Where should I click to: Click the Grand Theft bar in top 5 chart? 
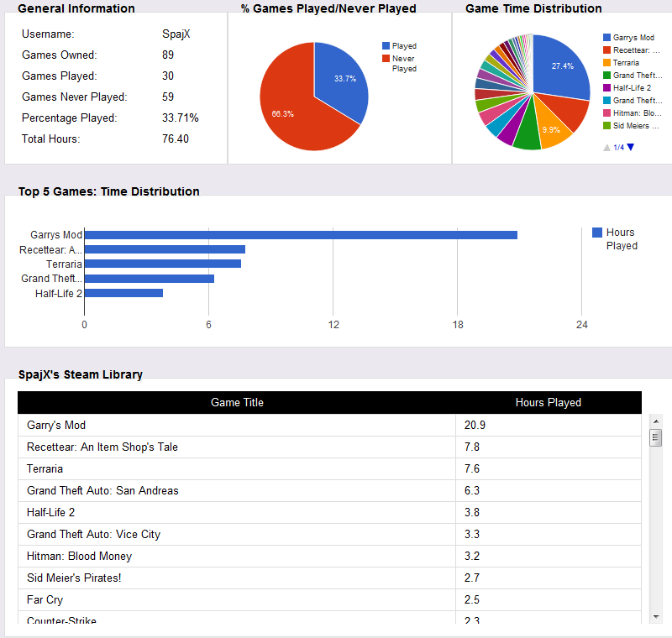pyautogui.click(x=150, y=279)
